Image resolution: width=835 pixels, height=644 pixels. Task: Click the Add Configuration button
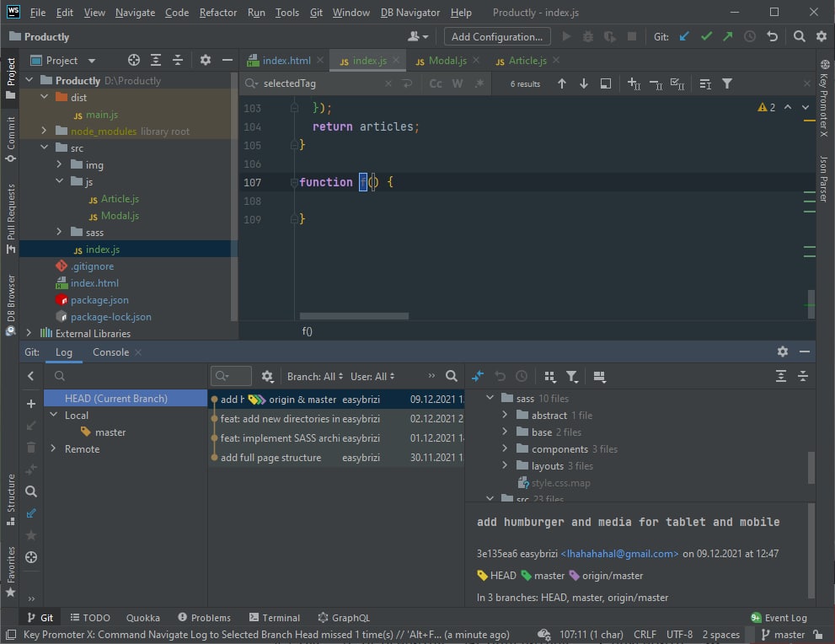coord(496,37)
